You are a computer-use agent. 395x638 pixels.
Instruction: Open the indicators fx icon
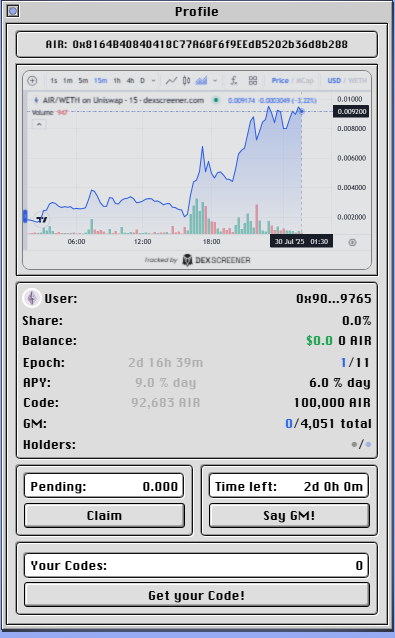pos(234,81)
